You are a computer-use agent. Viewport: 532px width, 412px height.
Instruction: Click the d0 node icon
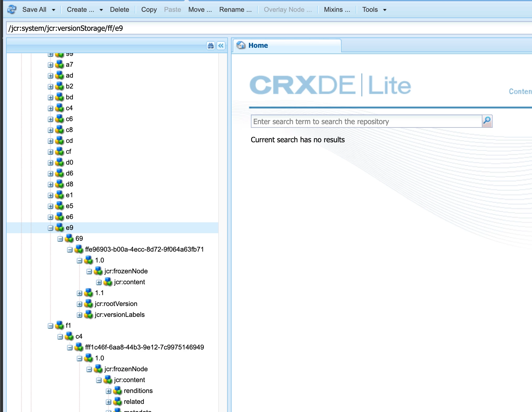pyautogui.click(x=60, y=163)
